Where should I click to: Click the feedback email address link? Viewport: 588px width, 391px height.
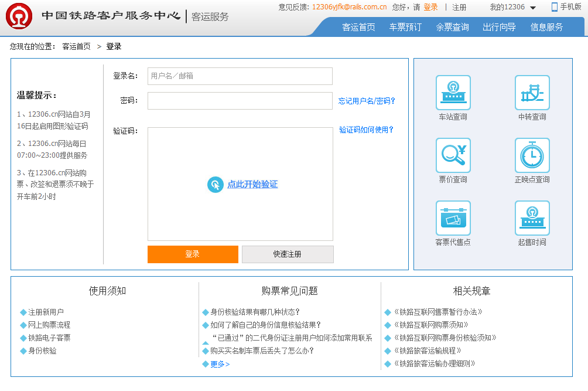(x=349, y=7)
